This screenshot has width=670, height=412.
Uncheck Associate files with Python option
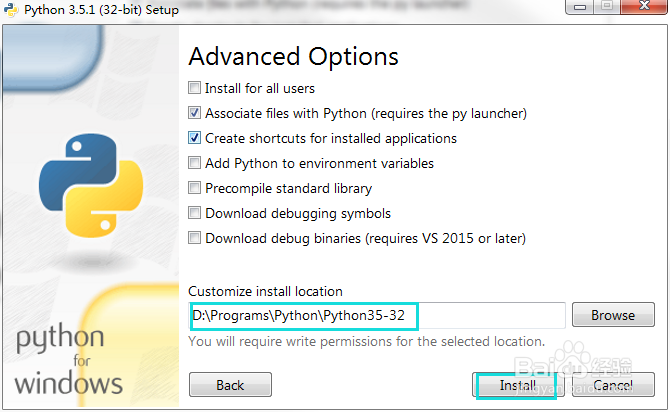click(194, 113)
